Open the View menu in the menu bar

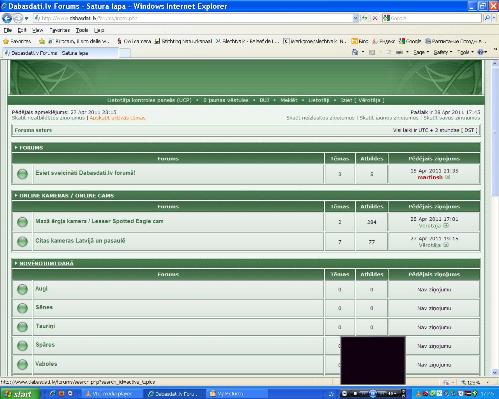[x=37, y=30]
